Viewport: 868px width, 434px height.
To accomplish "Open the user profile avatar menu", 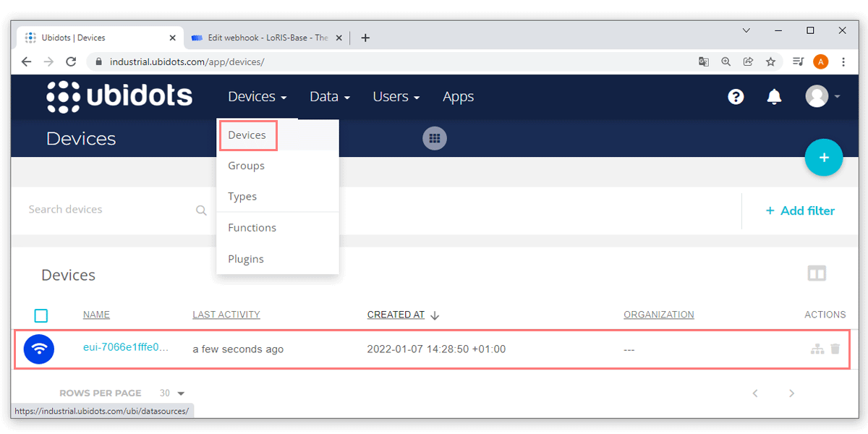I will click(822, 96).
